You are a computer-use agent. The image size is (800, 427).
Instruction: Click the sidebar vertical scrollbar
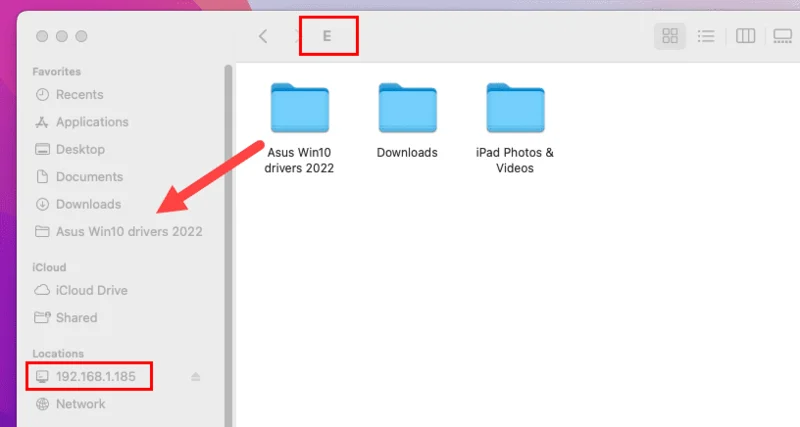228,200
